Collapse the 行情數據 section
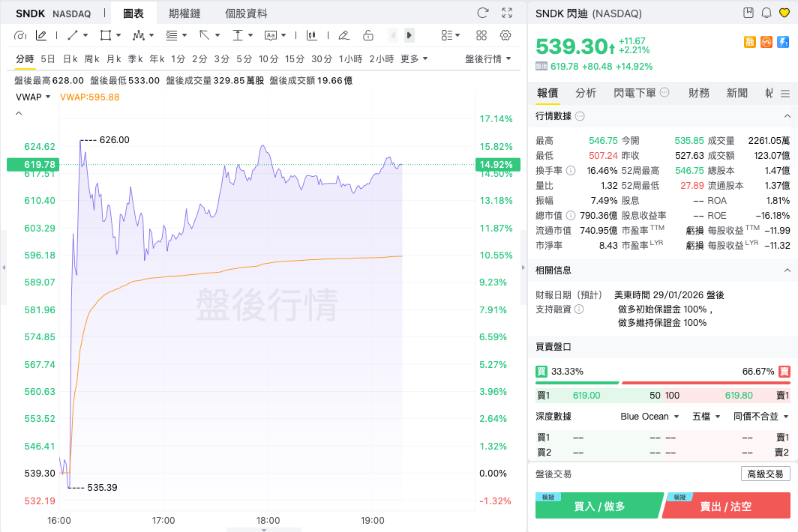 point(787,116)
